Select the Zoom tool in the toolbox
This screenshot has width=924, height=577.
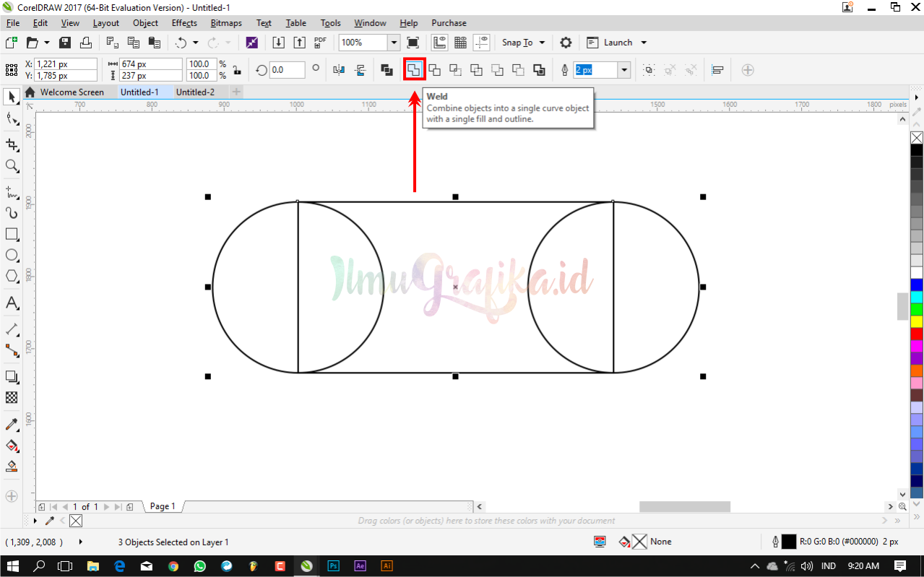click(12, 166)
